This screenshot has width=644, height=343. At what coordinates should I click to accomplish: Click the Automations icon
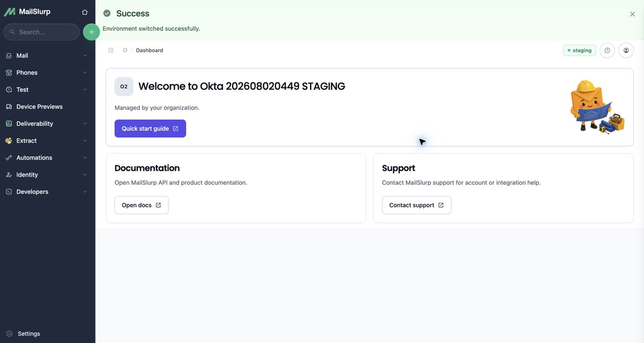tap(9, 158)
